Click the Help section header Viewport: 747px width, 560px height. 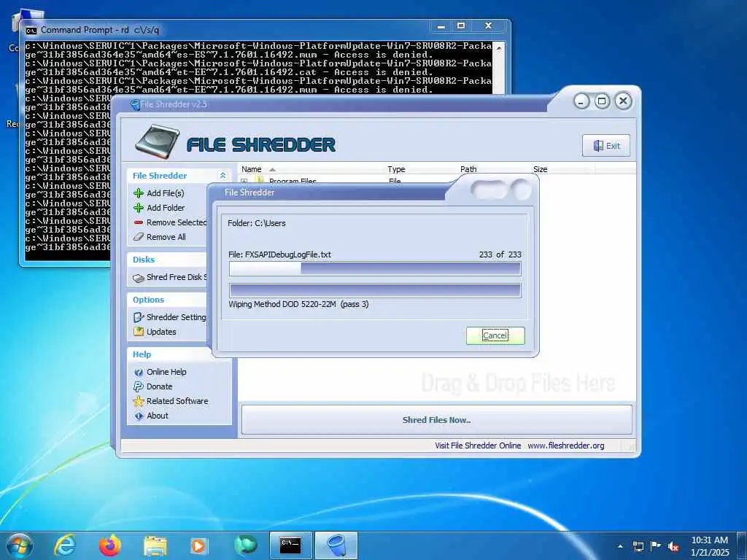click(x=142, y=354)
